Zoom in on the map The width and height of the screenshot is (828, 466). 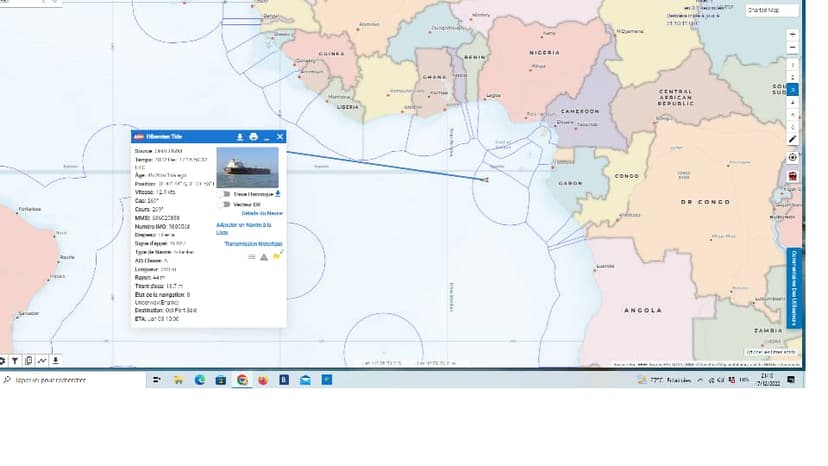(x=793, y=35)
